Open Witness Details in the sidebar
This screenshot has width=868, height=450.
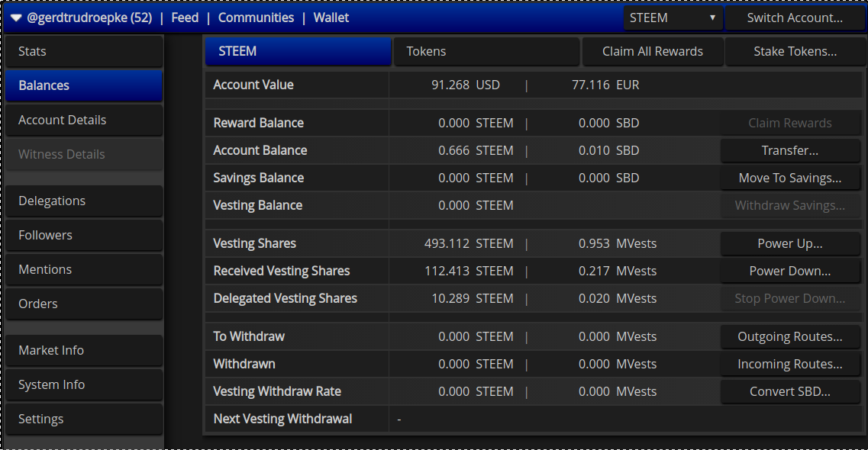pyautogui.click(x=84, y=154)
